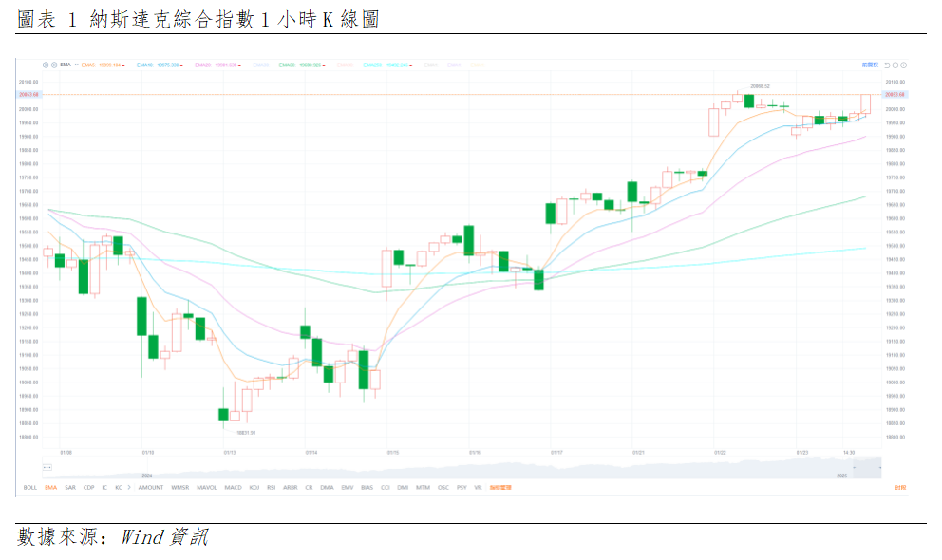Click the undo/reset chart icon

[887, 65]
